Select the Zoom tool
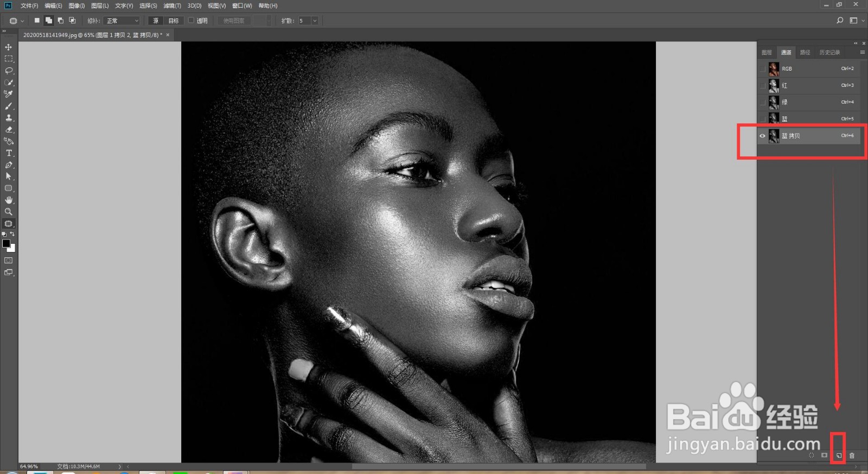Screen dimensions: 868x474 pos(9,212)
